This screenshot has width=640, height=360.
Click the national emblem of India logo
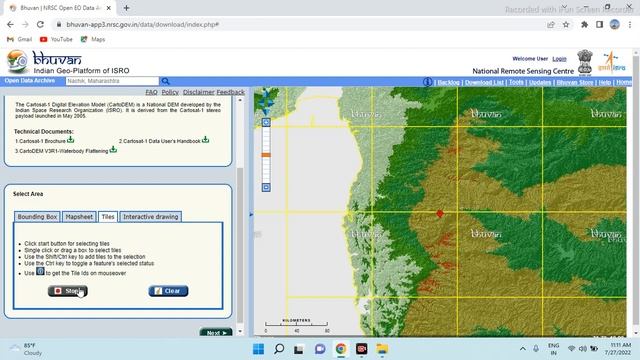(584, 62)
